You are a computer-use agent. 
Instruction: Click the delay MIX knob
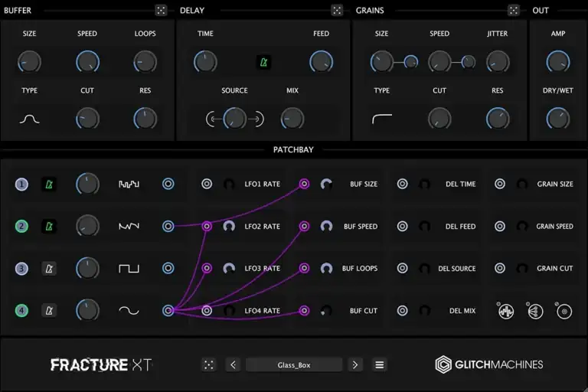tap(292, 119)
